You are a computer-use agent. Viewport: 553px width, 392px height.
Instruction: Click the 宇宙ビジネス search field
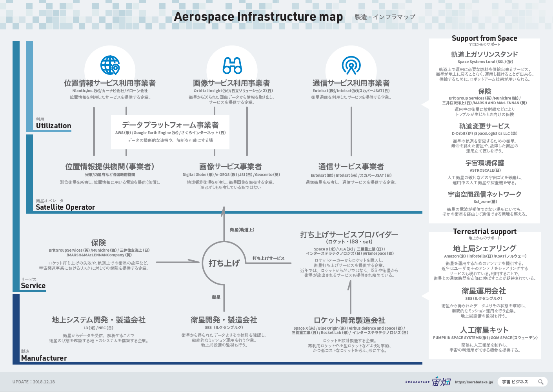[522, 382]
